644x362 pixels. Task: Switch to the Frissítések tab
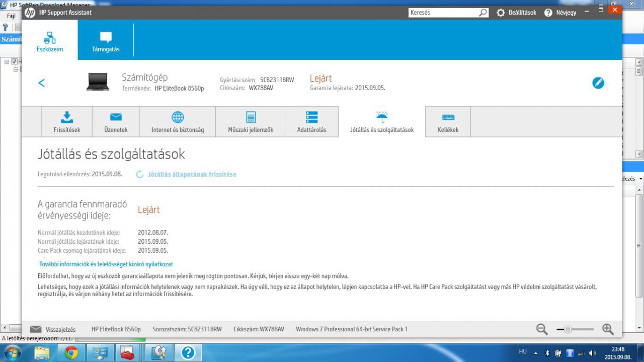tap(67, 122)
